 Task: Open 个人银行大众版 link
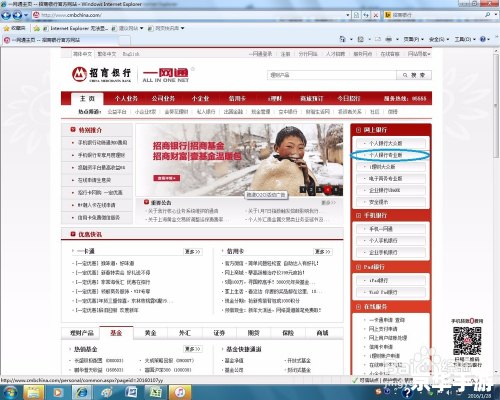tap(391, 143)
